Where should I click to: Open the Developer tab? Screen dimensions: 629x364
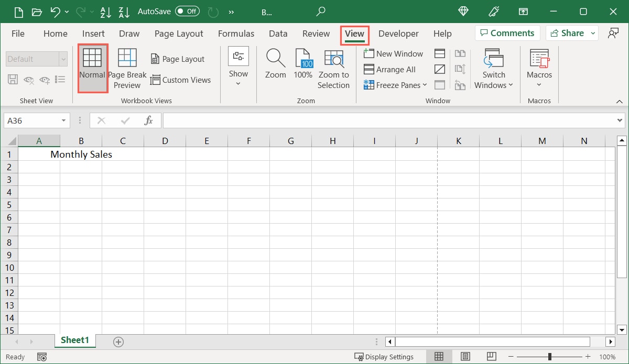pos(398,34)
